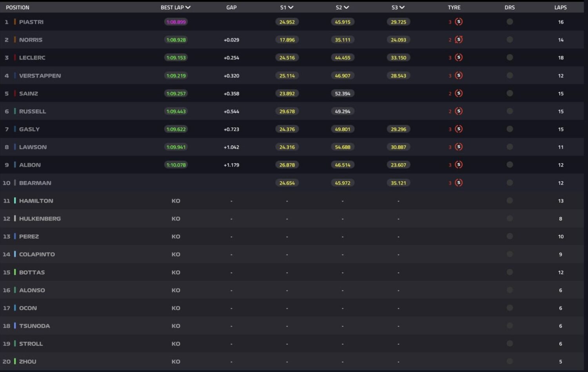Click the Laps column header
588x372 pixels.
click(561, 7)
